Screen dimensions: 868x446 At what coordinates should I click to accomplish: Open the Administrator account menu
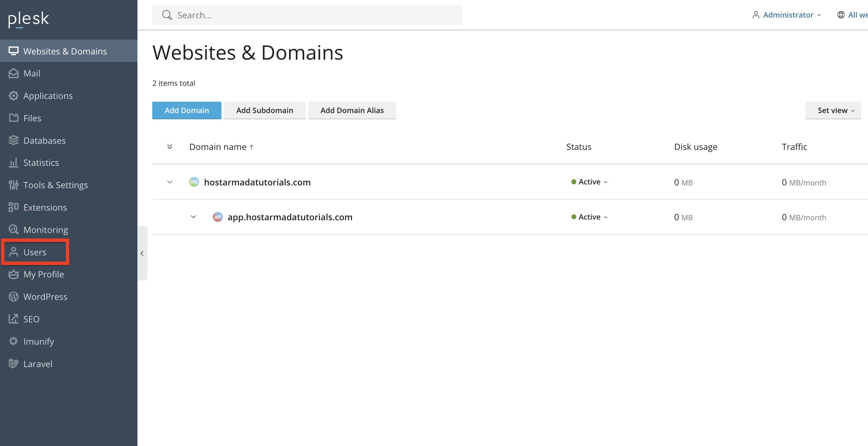pos(787,15)
